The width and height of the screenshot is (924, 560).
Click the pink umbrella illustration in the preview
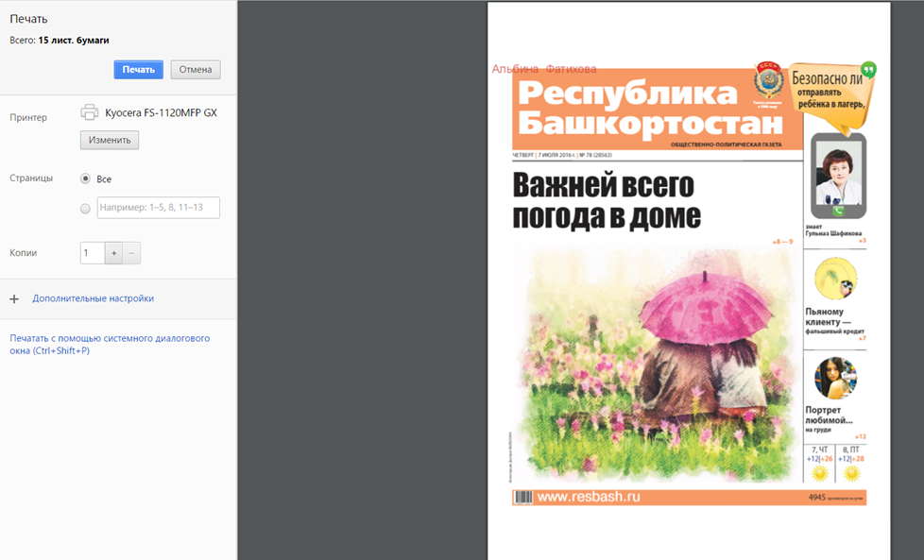(705, 306)
